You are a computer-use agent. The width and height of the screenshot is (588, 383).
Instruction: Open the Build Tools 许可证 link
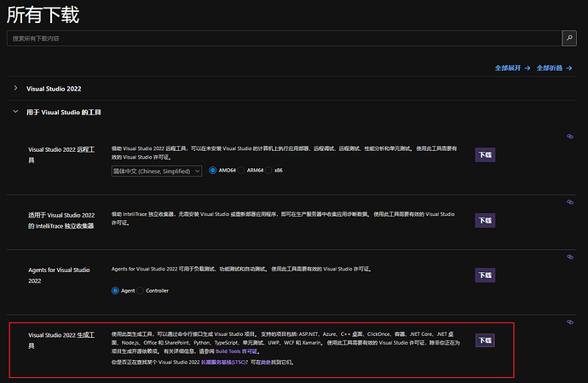(x=236, y=351)
